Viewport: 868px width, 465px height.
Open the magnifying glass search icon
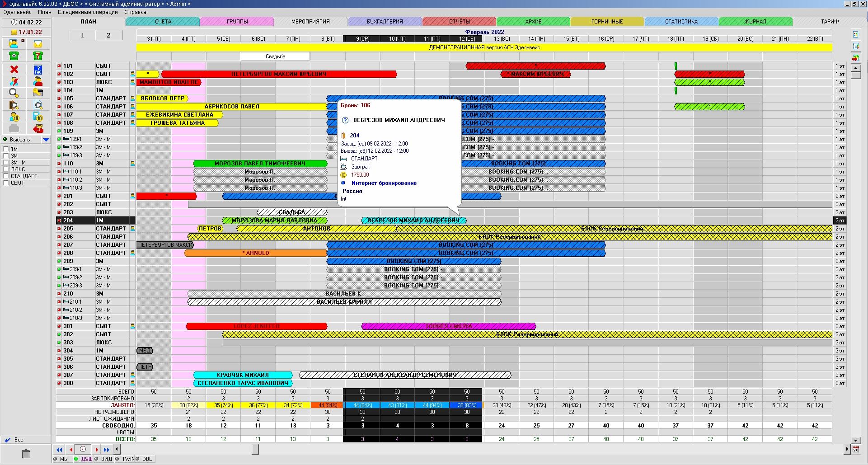click(x=14, y=93)
